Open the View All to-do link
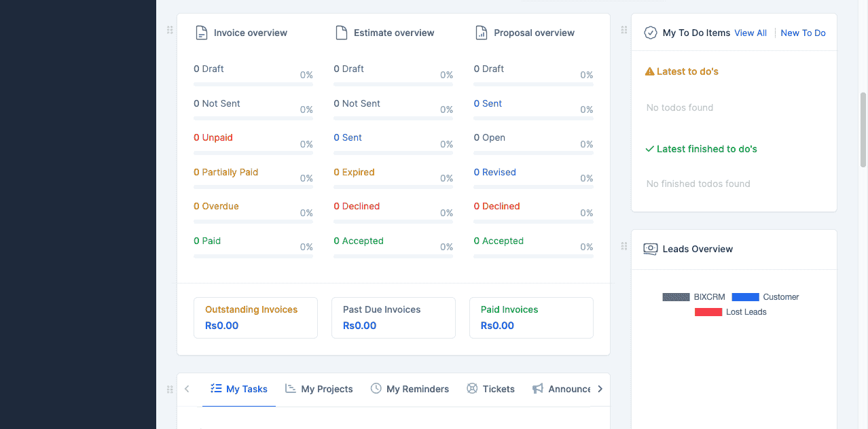 (750, 33)
